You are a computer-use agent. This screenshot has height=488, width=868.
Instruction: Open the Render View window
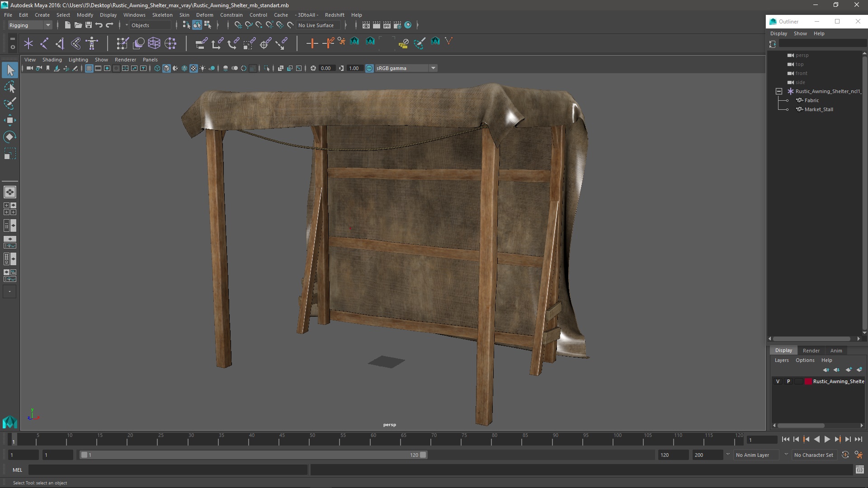(x=366, y=25)
